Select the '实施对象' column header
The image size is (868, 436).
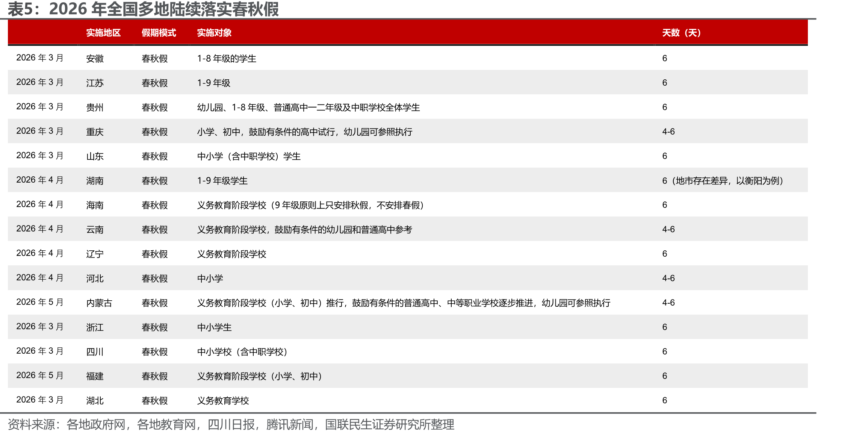point(214,33)
